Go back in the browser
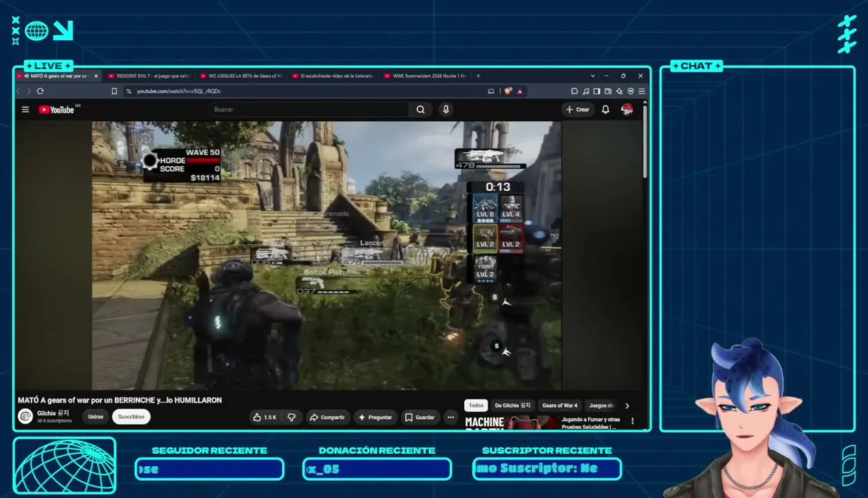 point(19,91)
